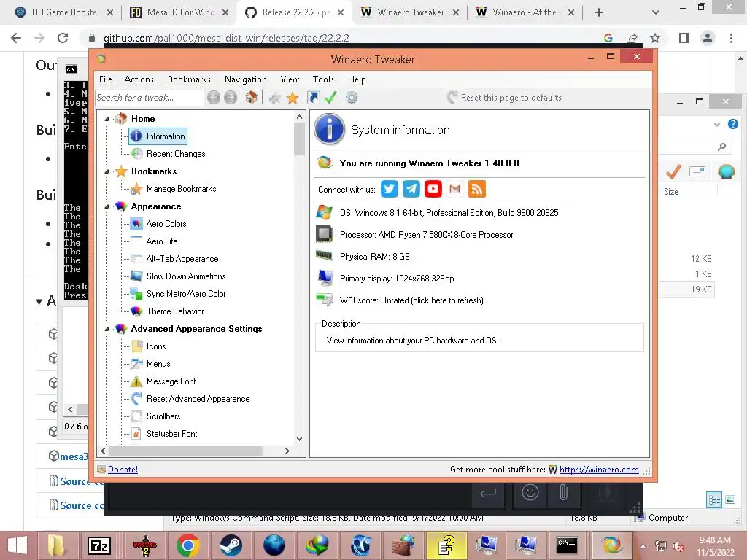The image size is (747, 560).
Task: Click the 7-Zip taskbar icon
Action: point(99,545)
